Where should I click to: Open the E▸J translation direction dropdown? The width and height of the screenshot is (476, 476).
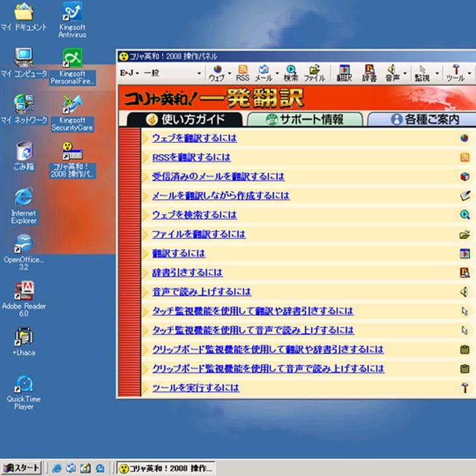[130, 73]
